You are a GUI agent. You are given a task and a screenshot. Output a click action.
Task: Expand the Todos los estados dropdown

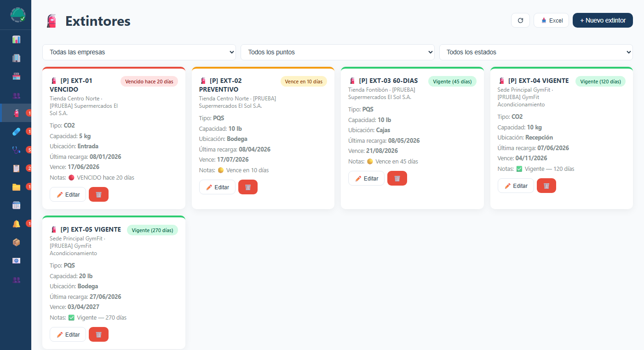pyautogui.click(x=536, y=52)
